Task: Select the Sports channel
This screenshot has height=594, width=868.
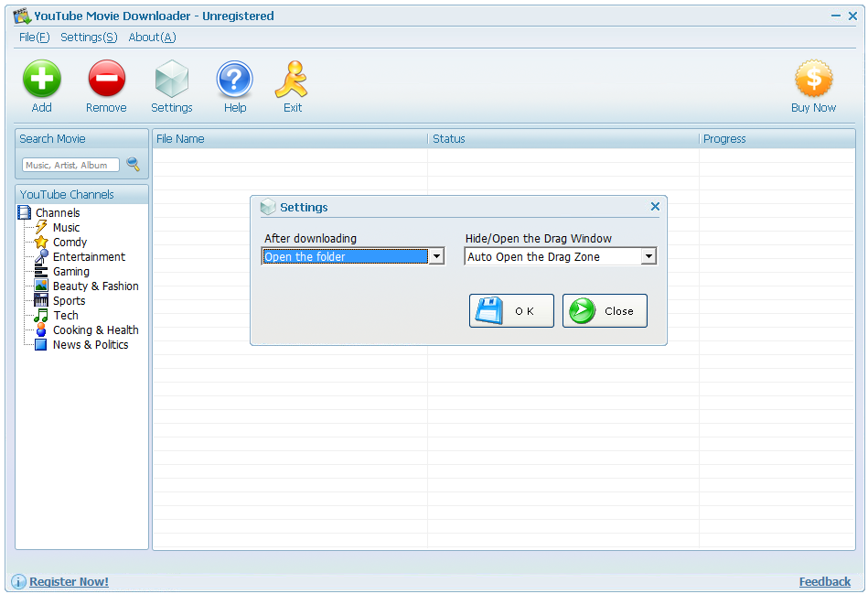Action: pyautogui.click(x=70, y=301)
